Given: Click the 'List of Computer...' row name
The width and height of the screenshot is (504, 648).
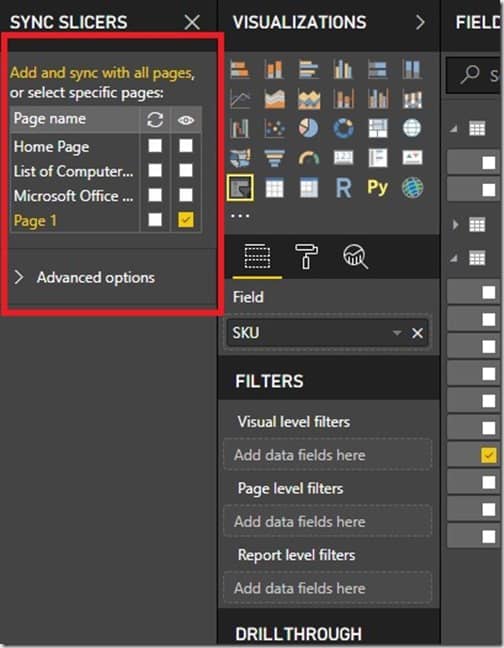Looking at the screenshot, I should coord(74,171).
